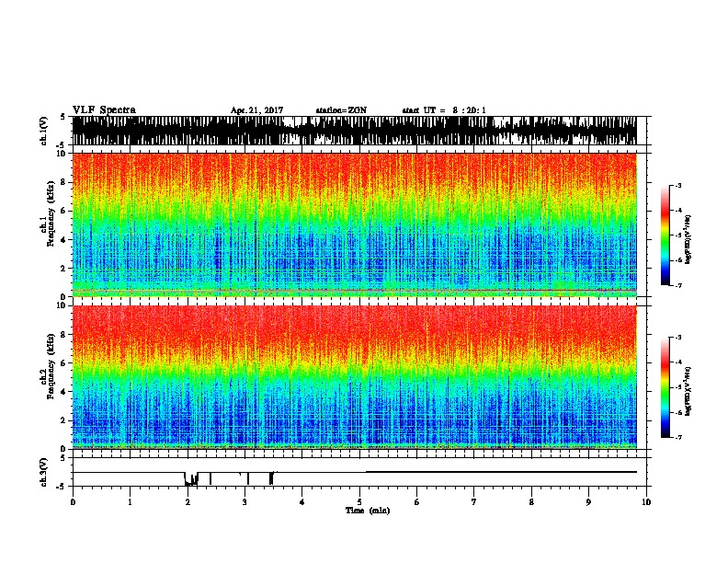Click the "ch.1(V)" vertical axis label

coord(43,131)
